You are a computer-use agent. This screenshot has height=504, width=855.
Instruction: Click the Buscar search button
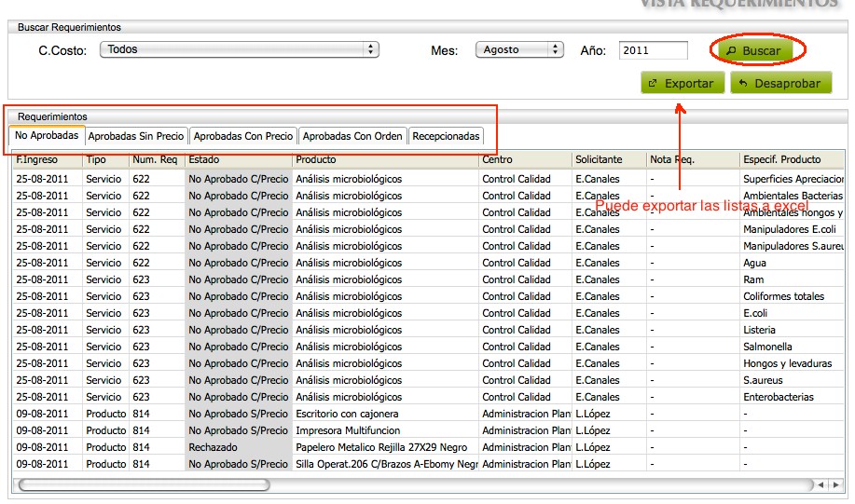coord(755,50)
